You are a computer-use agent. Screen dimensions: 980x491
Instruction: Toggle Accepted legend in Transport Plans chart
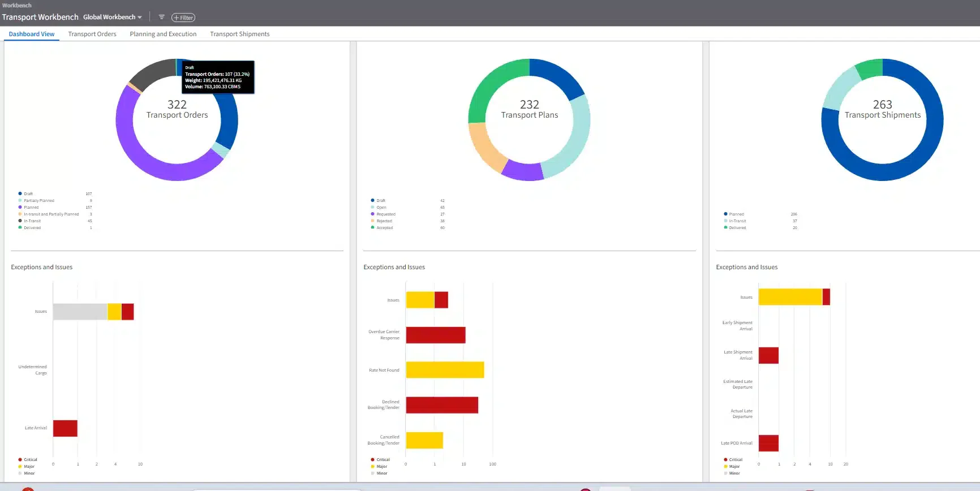tap(382, 228)
